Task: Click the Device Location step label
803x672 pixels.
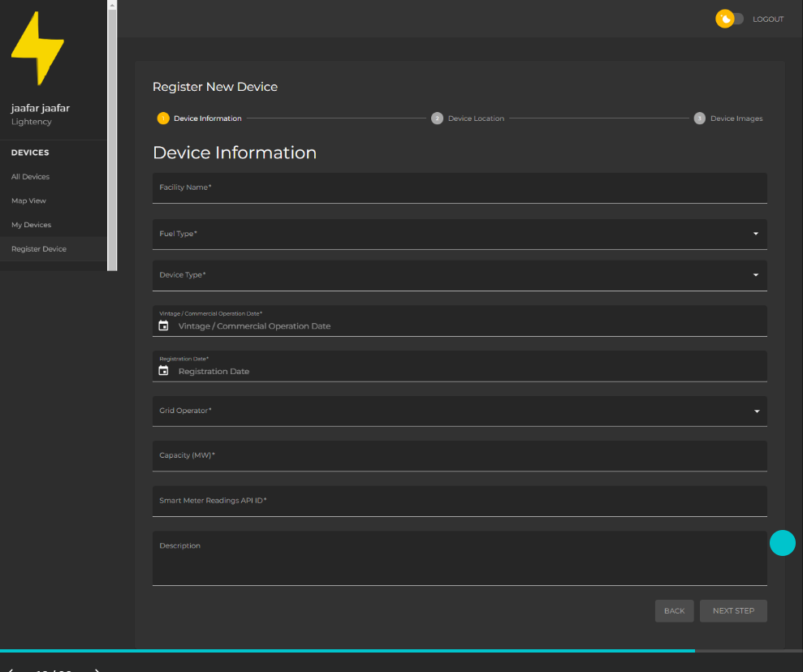Action: coord(476,118)
